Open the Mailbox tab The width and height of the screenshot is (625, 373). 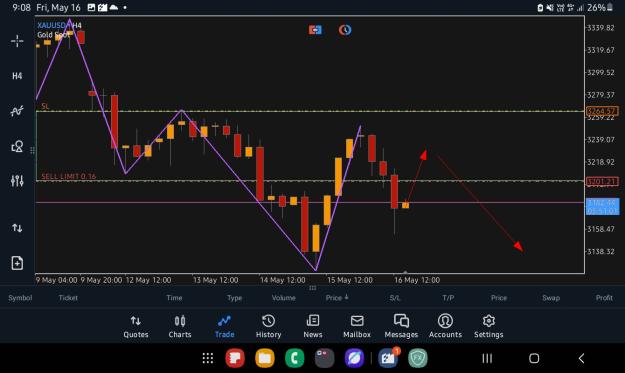coord(357,327)
